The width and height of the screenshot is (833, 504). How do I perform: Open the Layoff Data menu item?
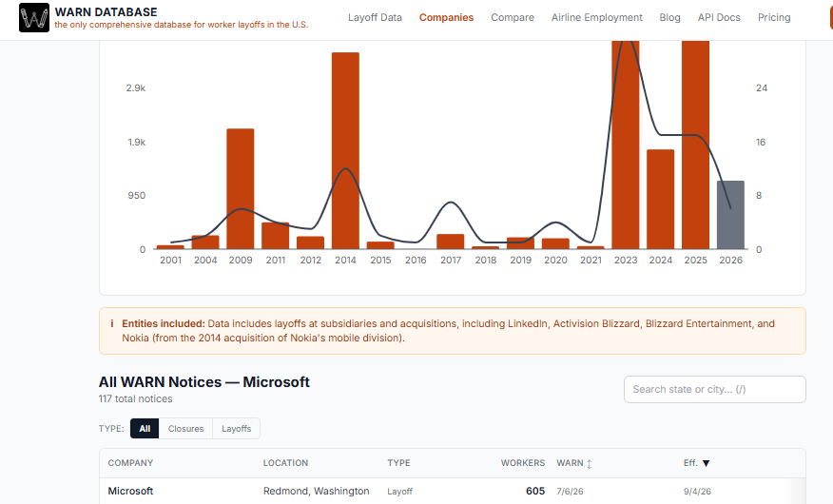pos(375,17)
